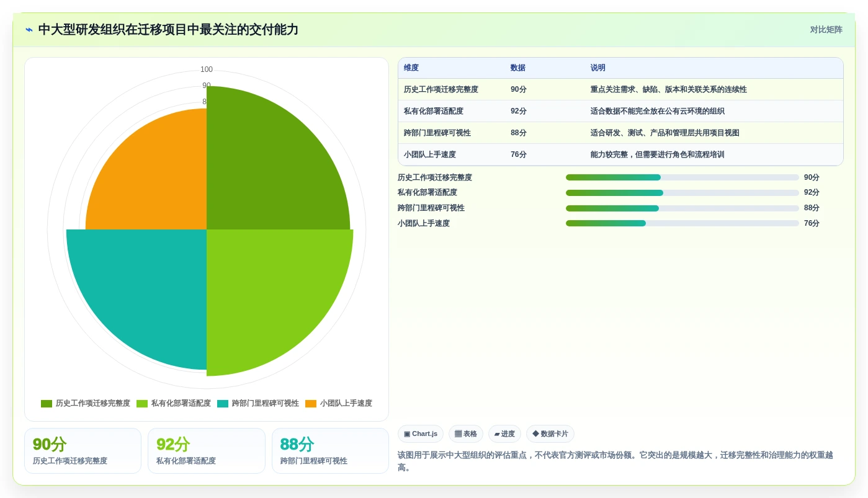Toggle the 私有化部署适配度 legend item
Image resolution: width=868 pixels, height=498 pixels.
click(x=174, y=403)
